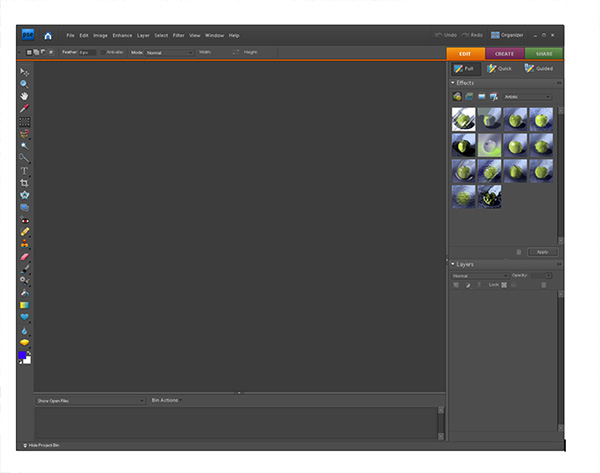Open the Layers blend mode Normal dropdown

pos(479,276)
